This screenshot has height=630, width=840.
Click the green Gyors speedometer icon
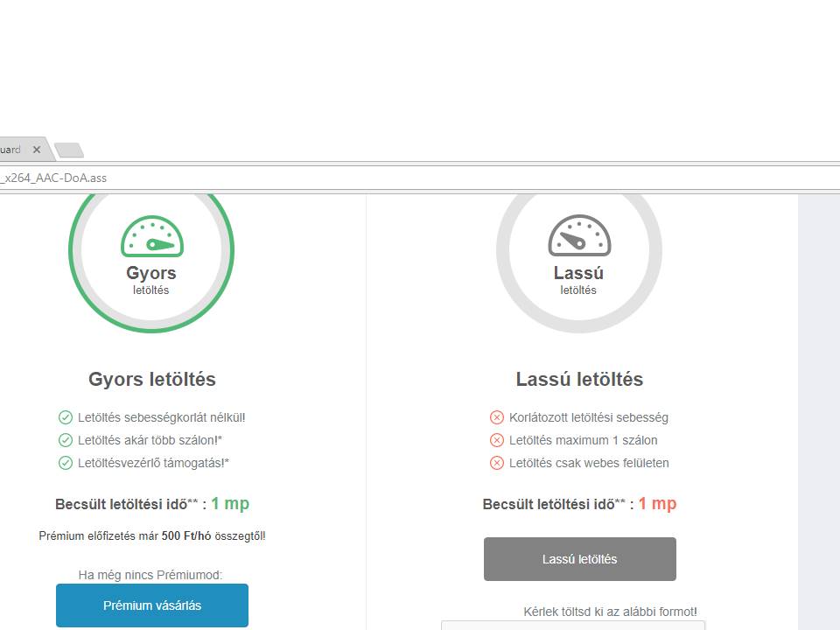(151, 237)
